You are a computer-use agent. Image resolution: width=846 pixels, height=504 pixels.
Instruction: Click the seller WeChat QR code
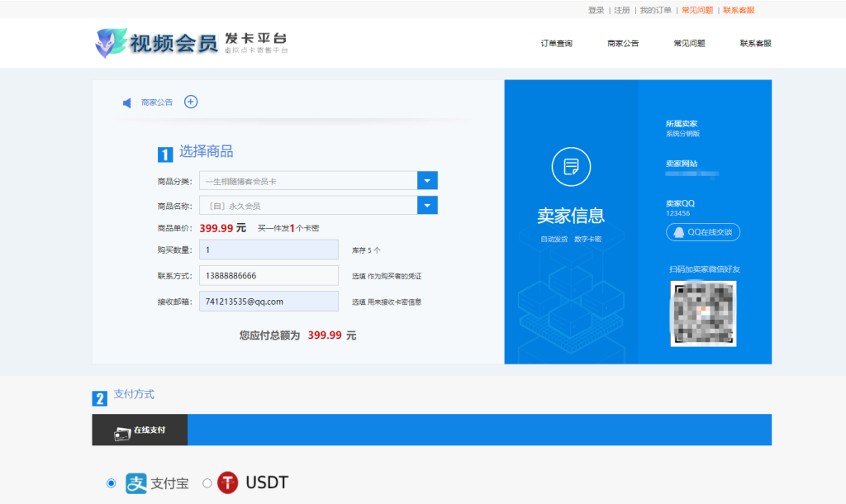(703, 314)
